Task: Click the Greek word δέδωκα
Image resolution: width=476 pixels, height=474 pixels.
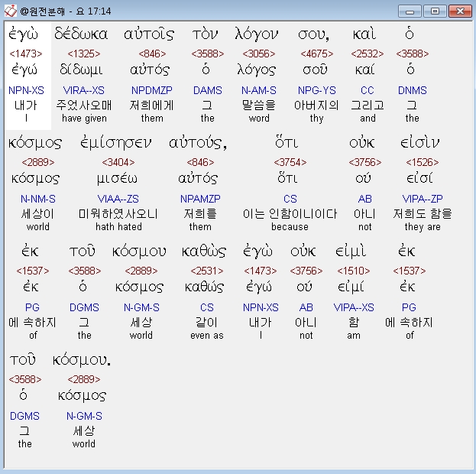Action: (x=81, y=34)
